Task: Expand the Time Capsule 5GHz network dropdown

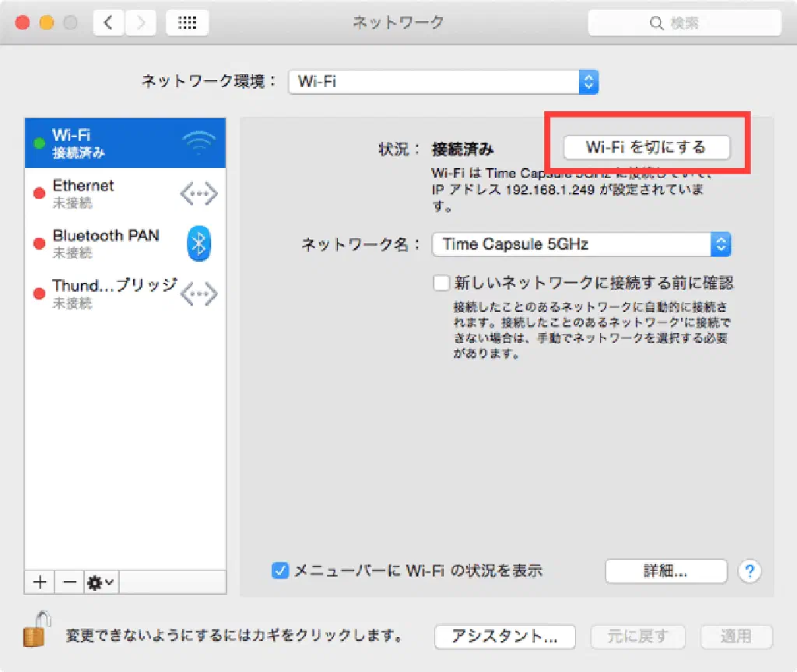Action: click(x=581, y=244)
